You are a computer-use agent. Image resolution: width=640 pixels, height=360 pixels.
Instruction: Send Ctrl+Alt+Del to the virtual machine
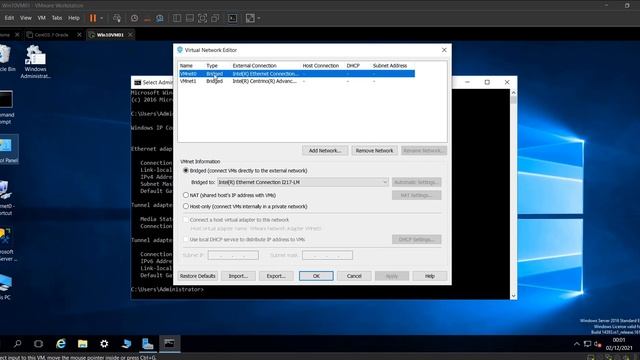click(117, 18)
